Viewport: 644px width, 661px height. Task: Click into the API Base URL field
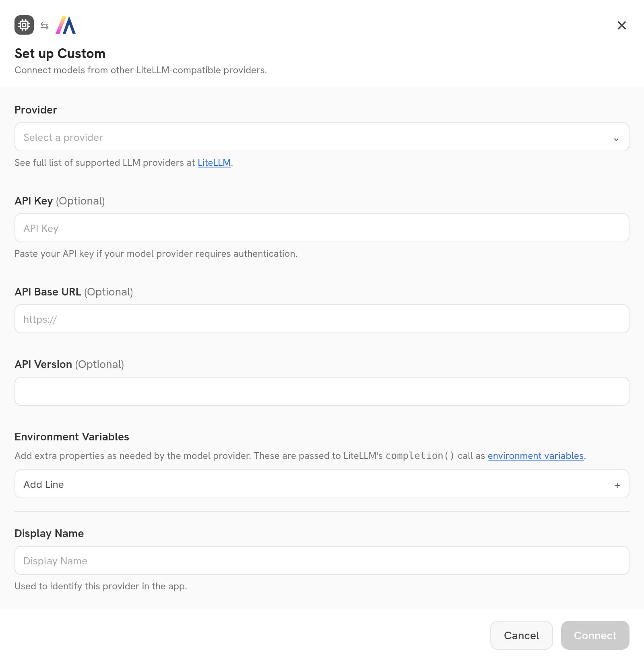point(322,319)
